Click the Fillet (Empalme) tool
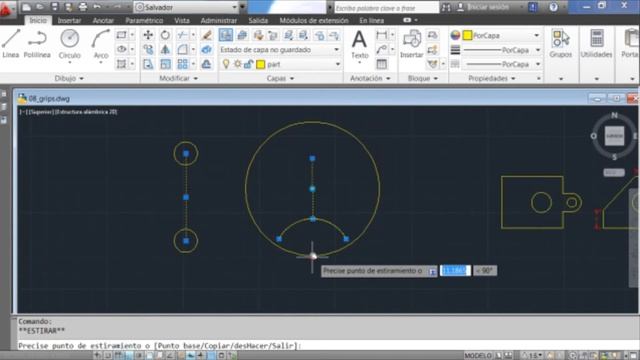640x360 pixels. [182, 50]
